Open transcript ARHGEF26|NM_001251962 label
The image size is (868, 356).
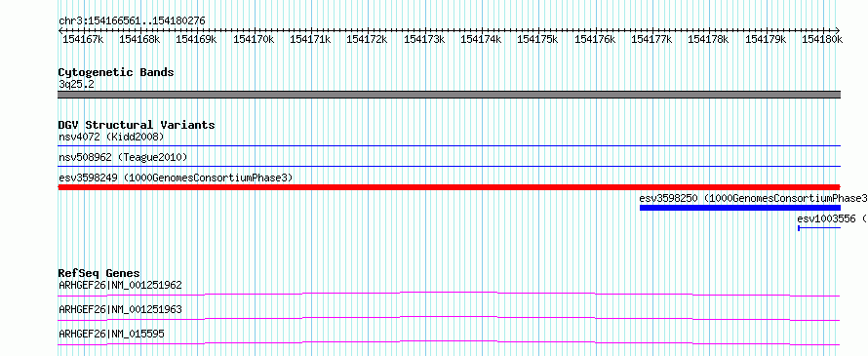click(x=120, y=285)
